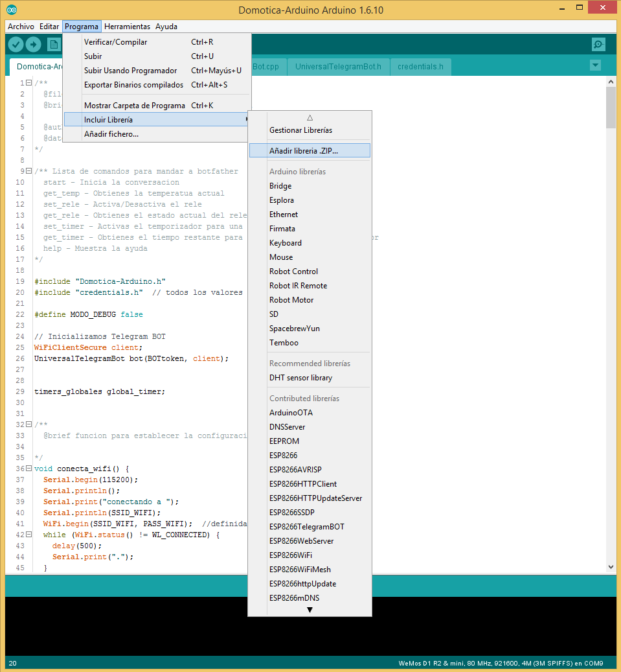Include the Mouse library
Image resolution: width=621 pixels, height=672 pixels.
pyautogui.click(x=310, y=257)
